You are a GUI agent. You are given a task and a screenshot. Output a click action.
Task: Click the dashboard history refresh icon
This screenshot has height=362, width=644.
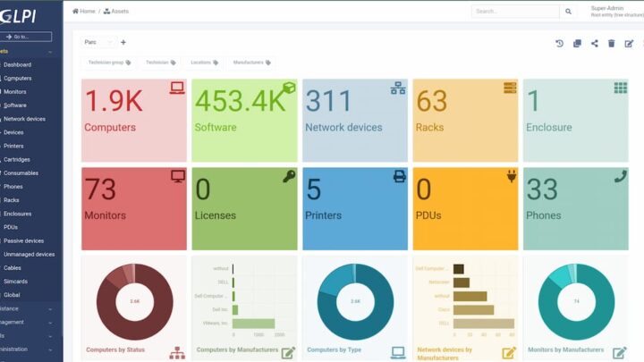coord(560,43)
